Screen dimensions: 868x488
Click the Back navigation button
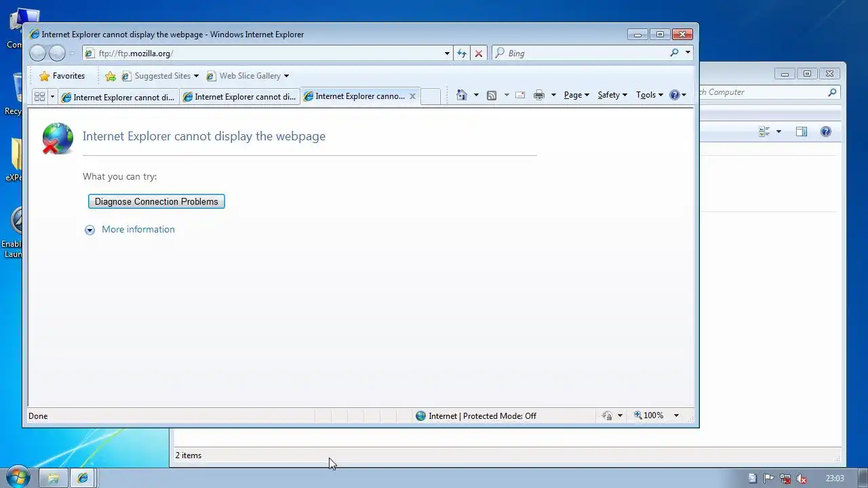(37, 53)
